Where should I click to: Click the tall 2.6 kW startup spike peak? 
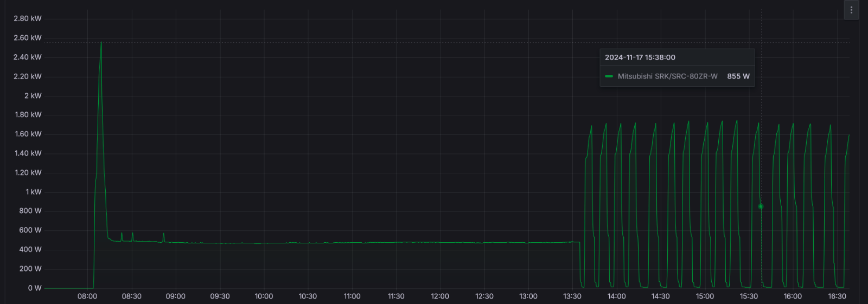point(101,42)
